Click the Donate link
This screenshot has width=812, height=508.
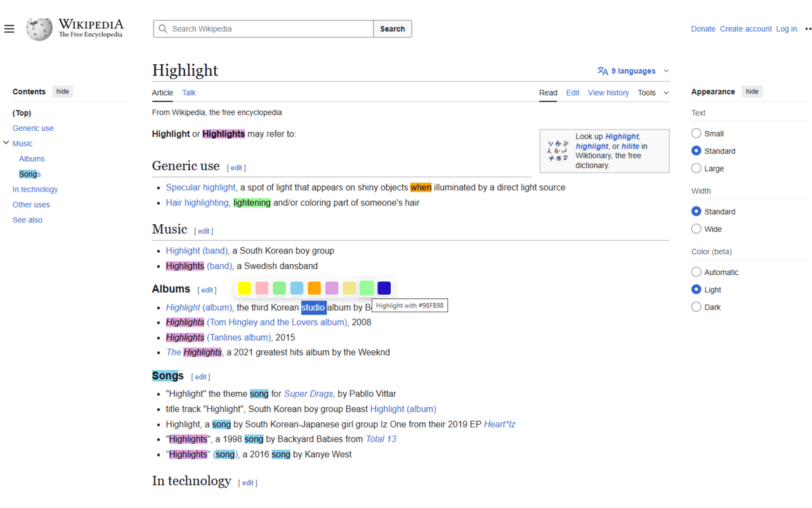click(x=703, y=29)
